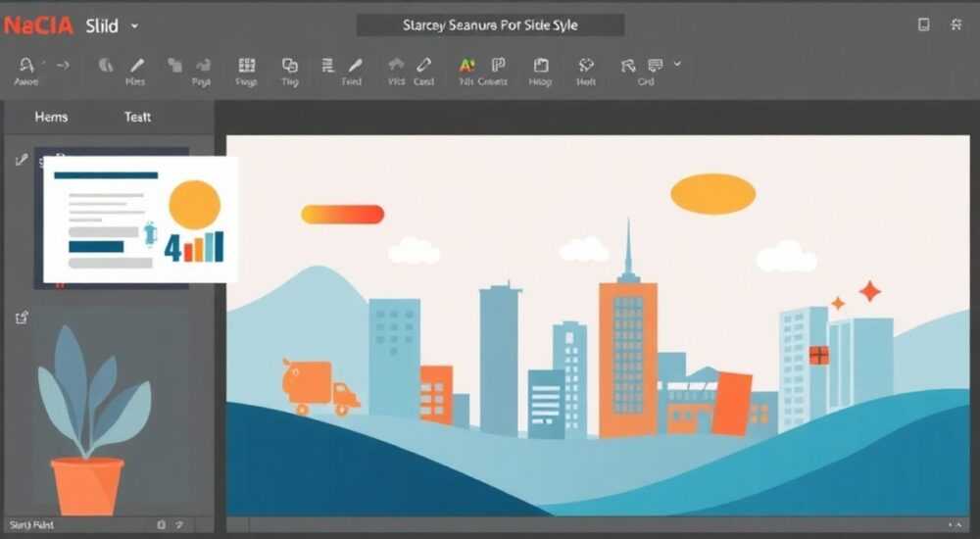Select the orange truck graphic on slide
The width and height of the screenshot is (980, 539).
[320, 387]
